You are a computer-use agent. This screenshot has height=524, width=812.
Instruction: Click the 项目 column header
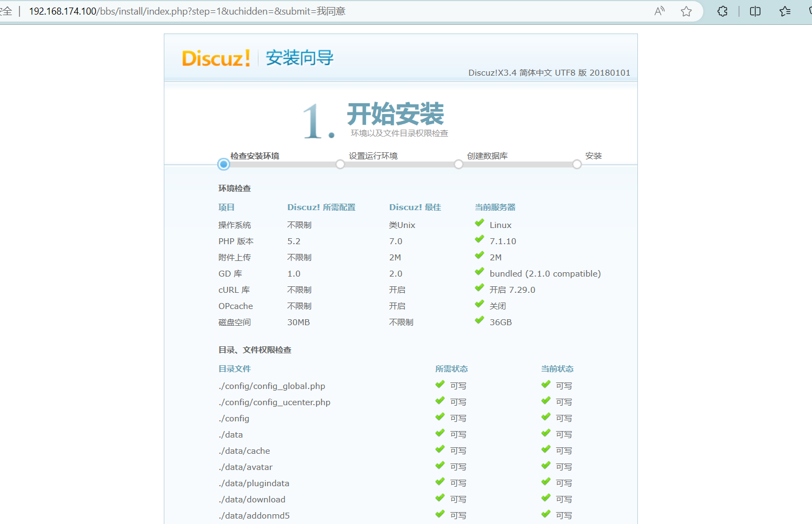pyautogui.click(x=227, y=207)
